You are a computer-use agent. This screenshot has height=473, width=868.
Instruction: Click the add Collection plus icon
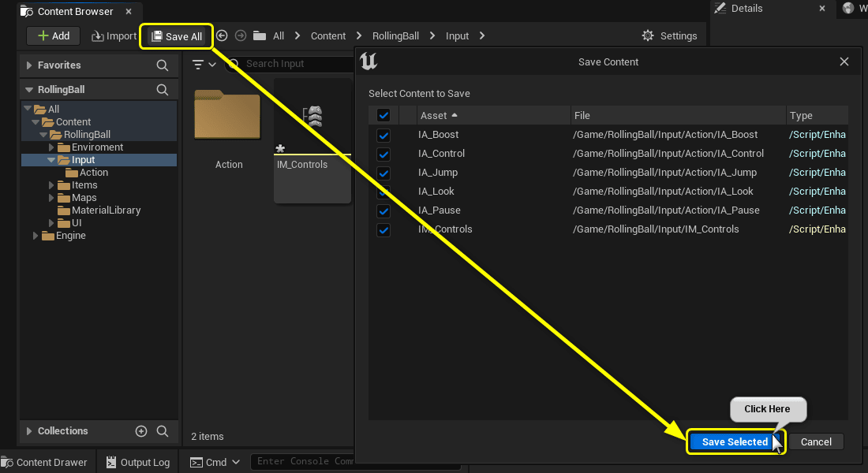click(141, 431)
